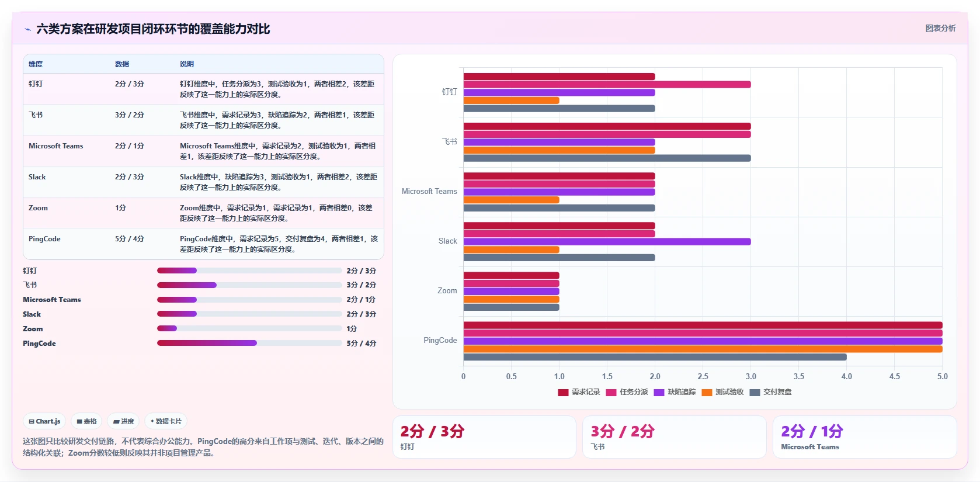Click the 飞书 description cell in table
The width and height of the screenshot is (980, 482).
[278, 120]
